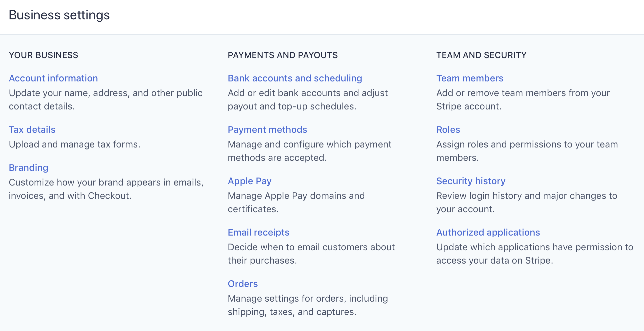Screen dimensions: 644x331
Task: Click the 'Manage Apple Pay domains' description text
Action: pos(296,202)
